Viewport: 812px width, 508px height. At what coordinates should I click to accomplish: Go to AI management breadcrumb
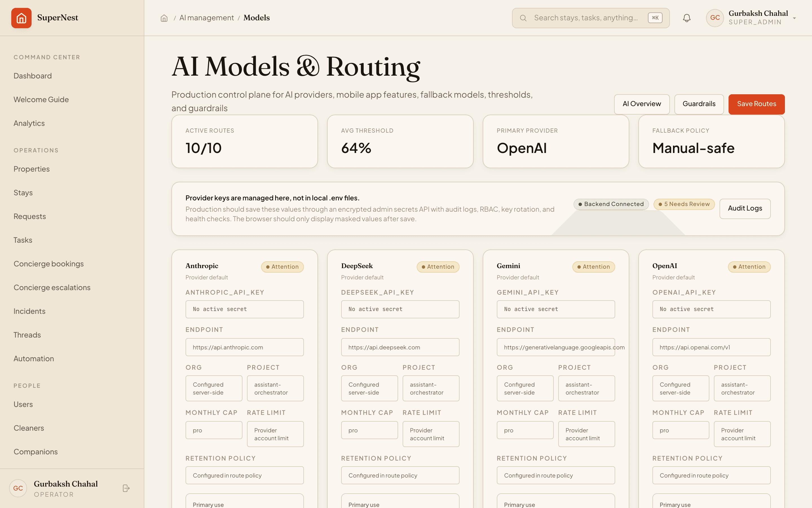click(x=206, y=18)
